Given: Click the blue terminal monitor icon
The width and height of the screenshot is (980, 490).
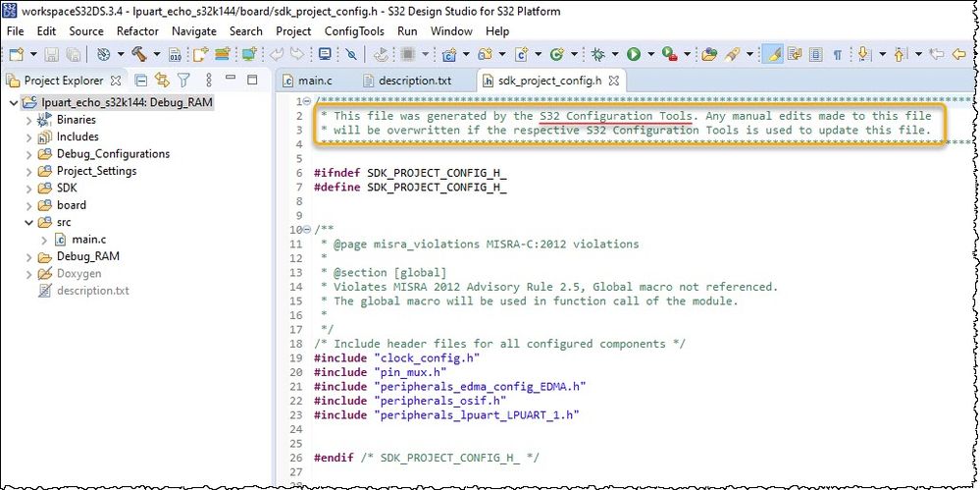Looking at the screenshot, I should (325, 54).
